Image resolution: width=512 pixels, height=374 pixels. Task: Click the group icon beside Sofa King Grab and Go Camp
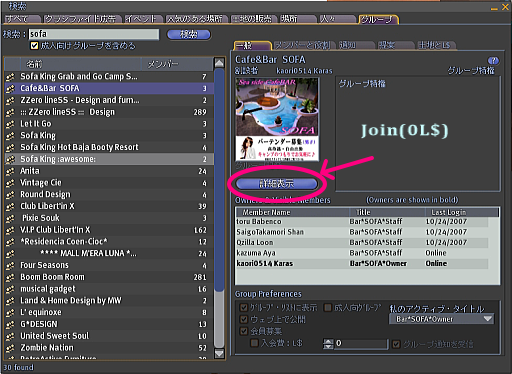(x=10, y=77)
